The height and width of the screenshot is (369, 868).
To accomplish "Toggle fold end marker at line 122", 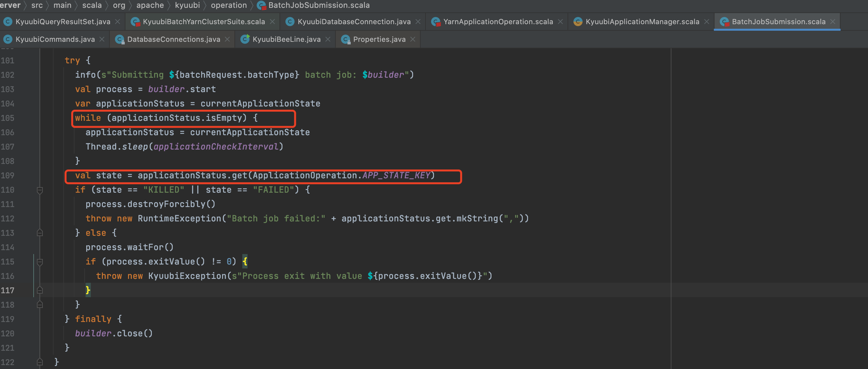I will point(40,362).
